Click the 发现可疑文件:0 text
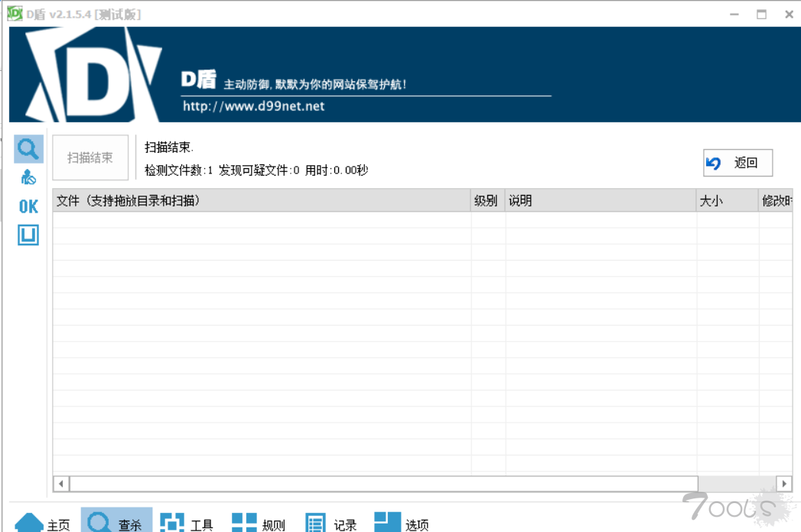The image size is (801, 532). (259, 170)
